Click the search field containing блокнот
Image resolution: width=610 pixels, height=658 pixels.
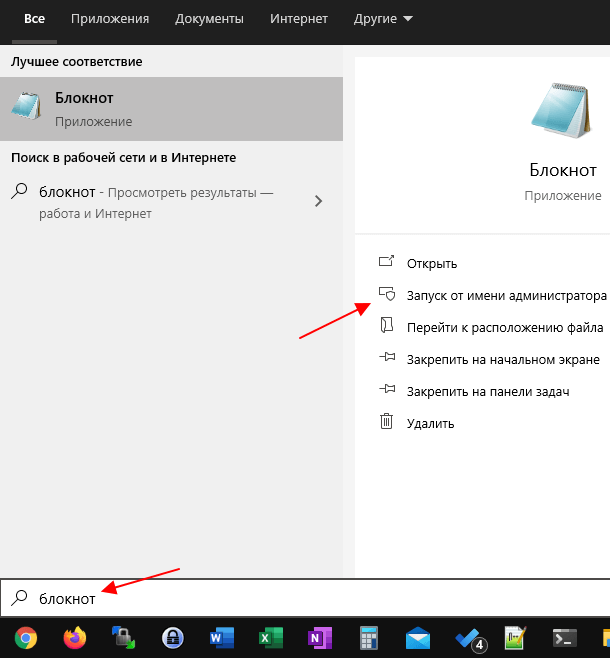click(305, 598)
